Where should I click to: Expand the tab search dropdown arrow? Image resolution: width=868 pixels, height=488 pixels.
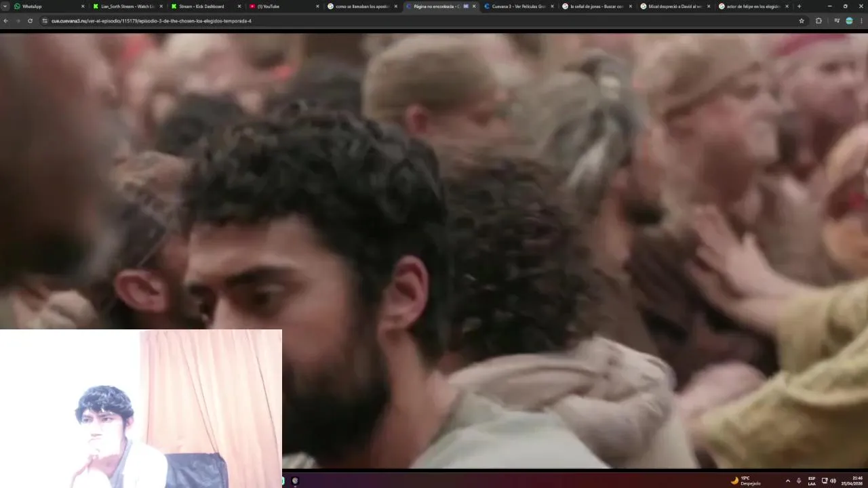click(5, 6)
